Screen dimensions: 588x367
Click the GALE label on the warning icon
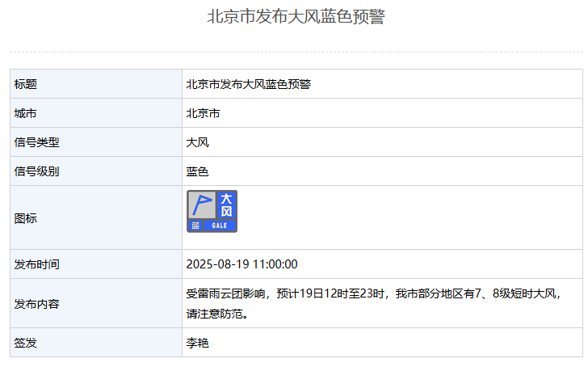tap(220, 226)
